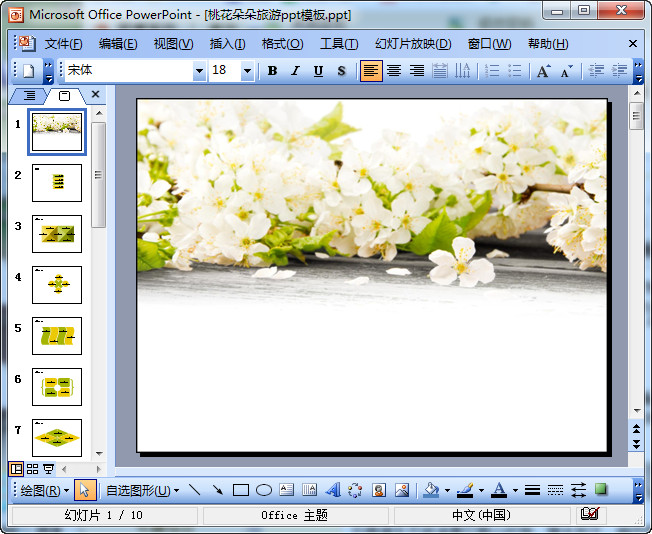Image resolution: width=652 pixels, height=534 pixels.
Task: Expand the font size dropdown
Action: pos(247,71)
